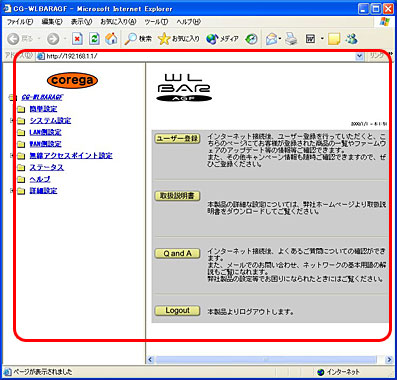The height and width of the screenshot is (380, 397).
Task: Expand the システム設定 tree node
Action: (x=12, y=120)
